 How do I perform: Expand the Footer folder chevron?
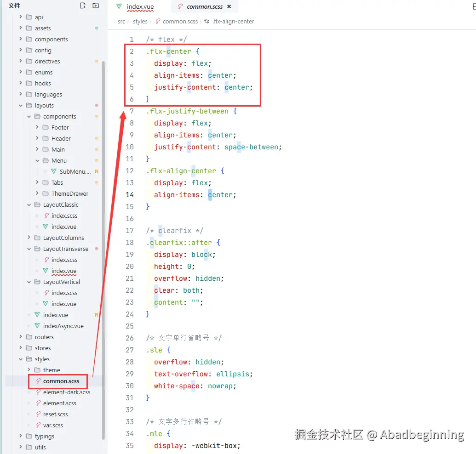click(37, 127)
